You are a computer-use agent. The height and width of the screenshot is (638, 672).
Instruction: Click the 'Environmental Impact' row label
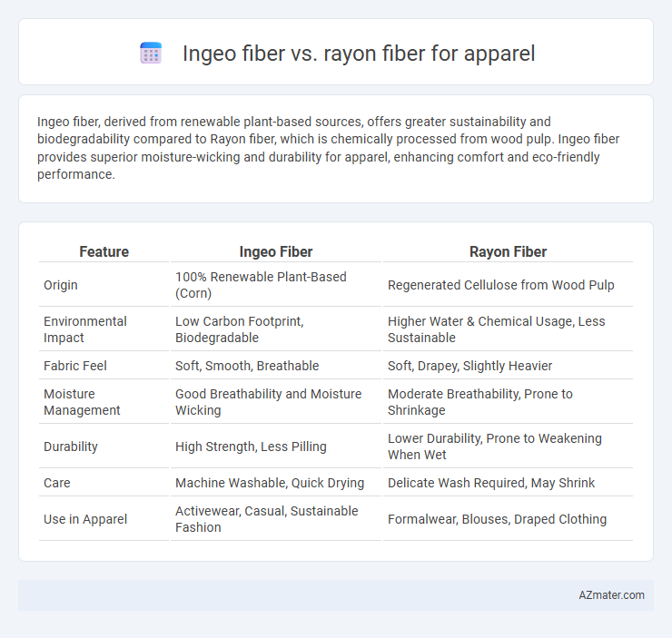pos(84,329)
